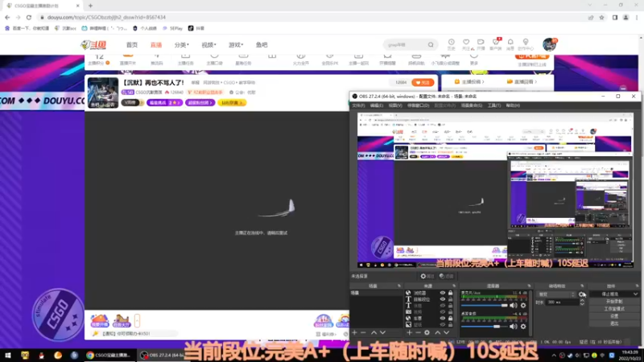The height and width of the screenshot is (362, 644).
Task: Open the source 属性 button above the docks
Action: 427,276
